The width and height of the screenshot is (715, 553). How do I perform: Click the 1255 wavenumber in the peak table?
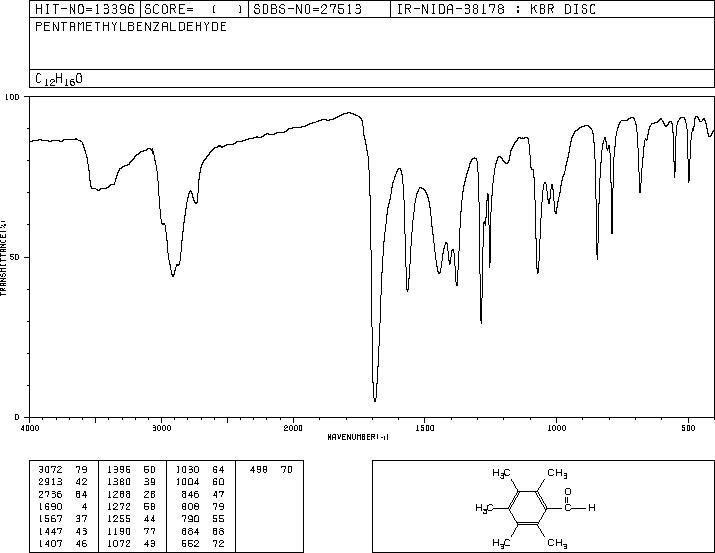tap(119, 519)
